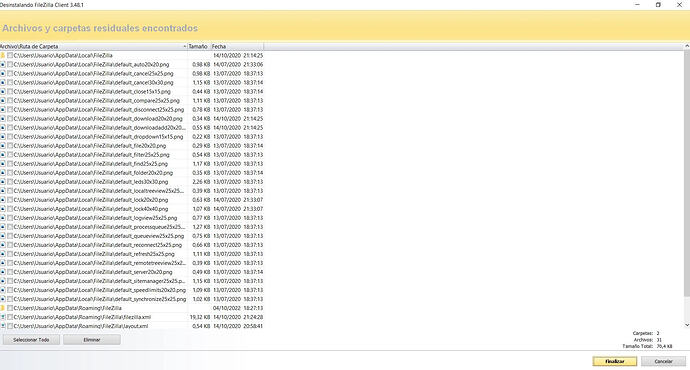Click file icon of default_file20x20.png
Screen dimensions: 690x370
(3, 146)
